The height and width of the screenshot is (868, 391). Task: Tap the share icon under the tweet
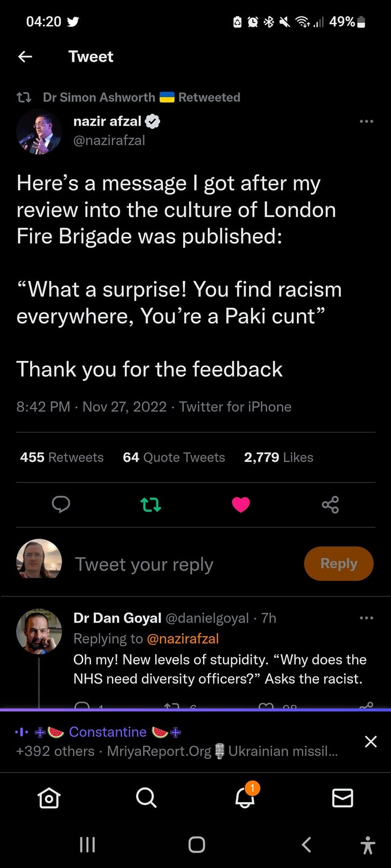click(x=330, y=504)
